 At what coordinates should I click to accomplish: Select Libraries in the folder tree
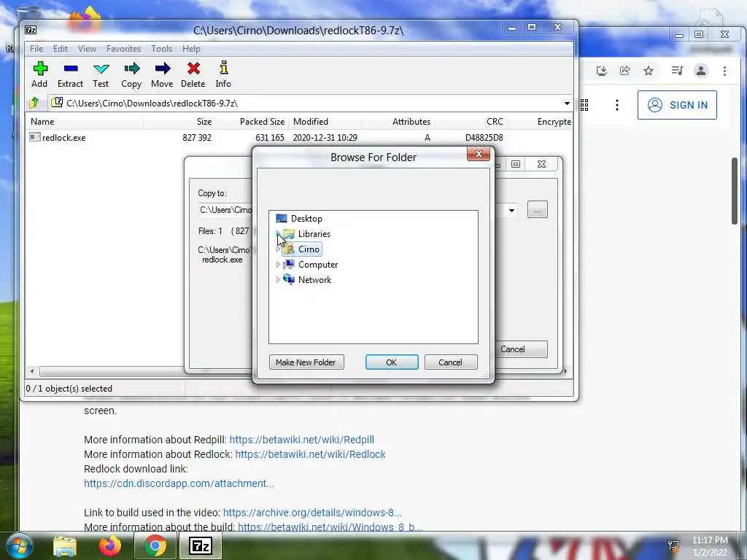pos(314,234)
